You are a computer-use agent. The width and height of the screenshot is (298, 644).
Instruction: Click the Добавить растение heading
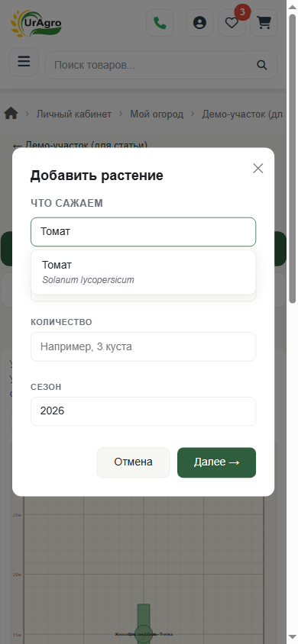point(96,175)
